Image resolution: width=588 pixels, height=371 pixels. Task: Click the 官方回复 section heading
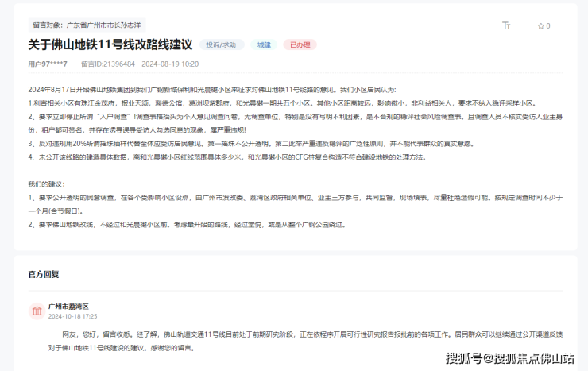point(43,274)
